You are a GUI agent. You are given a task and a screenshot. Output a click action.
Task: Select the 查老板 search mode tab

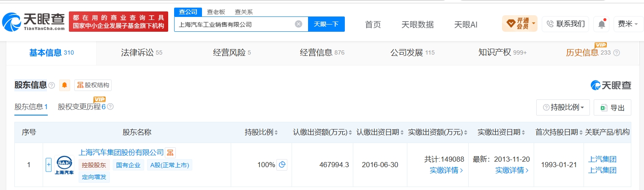pos(216,12)
